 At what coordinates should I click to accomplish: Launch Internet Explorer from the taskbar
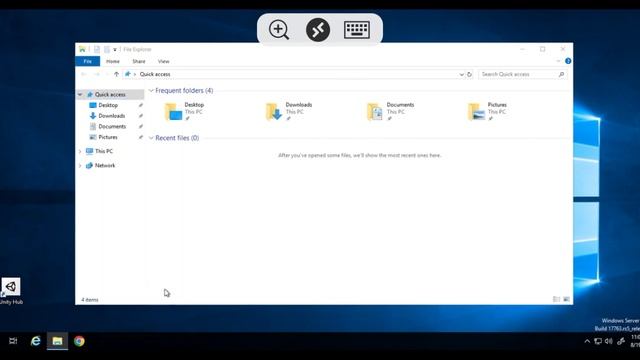36,341
